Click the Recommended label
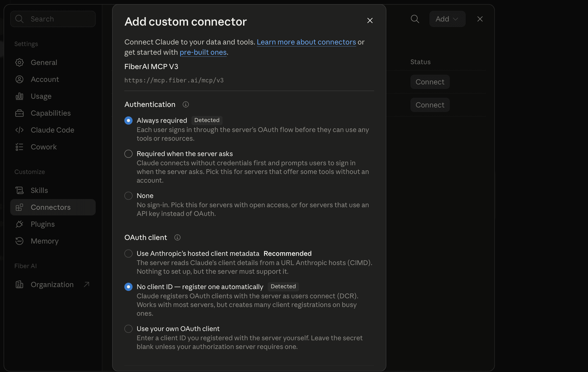 pyautogui.click(x=288, y=254)
